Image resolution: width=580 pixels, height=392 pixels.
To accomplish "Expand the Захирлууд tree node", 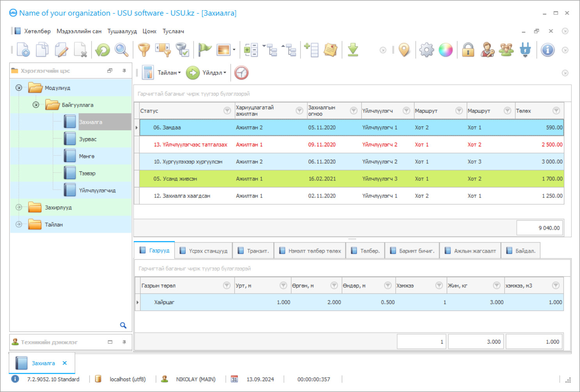I will pos(19,207).
